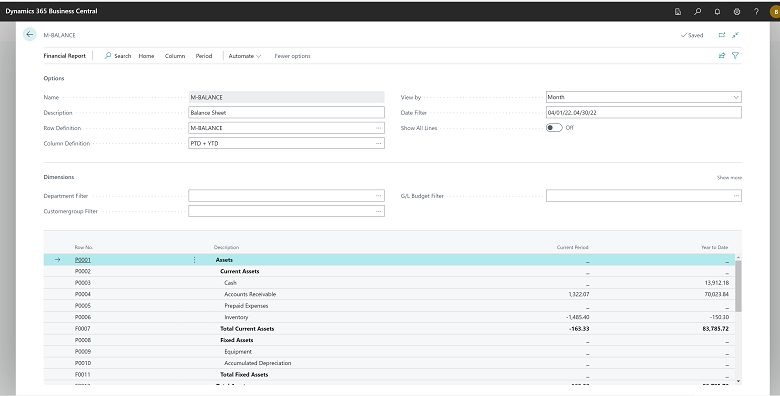Click the Description input field
Image resolution: width=780 pixels, height=396 pixels.
(286, 112)
